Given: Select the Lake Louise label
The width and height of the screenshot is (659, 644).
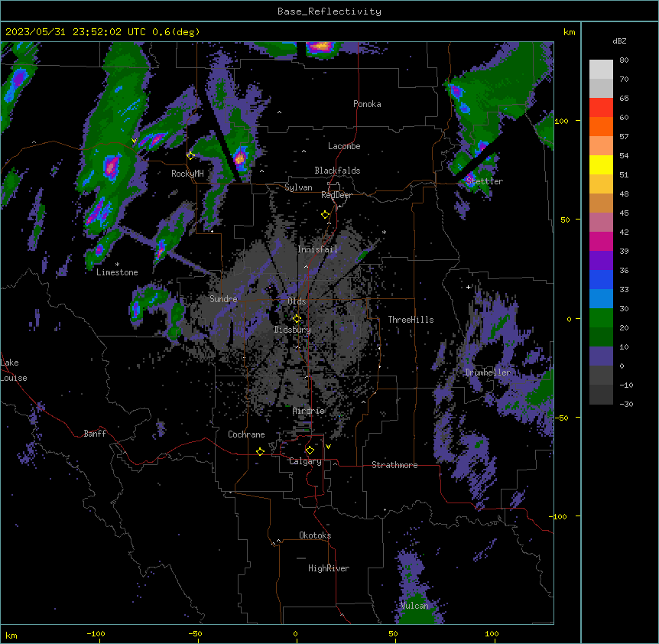Looking at the screenshot, I should tap(14, 370).
